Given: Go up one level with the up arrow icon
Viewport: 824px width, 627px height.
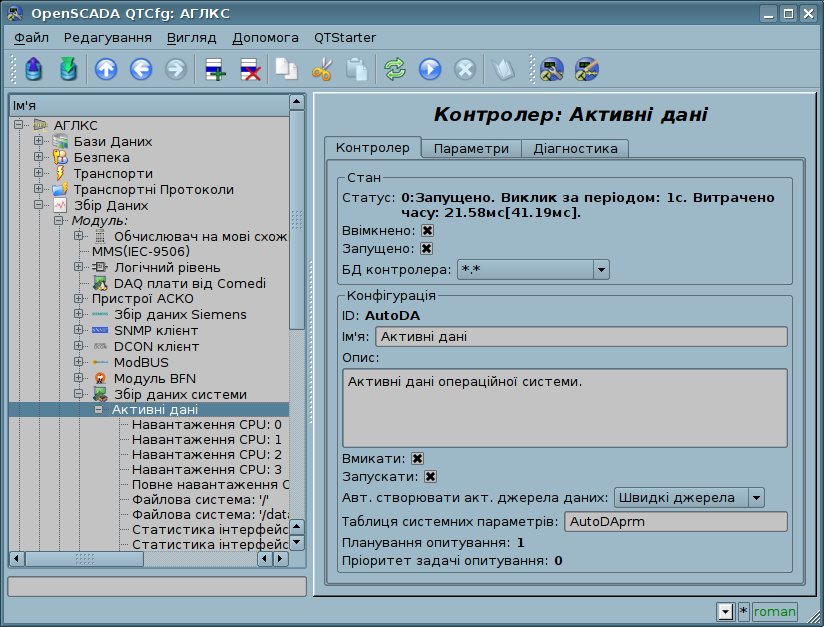Looking at the screenshot, I should (106, 69).
